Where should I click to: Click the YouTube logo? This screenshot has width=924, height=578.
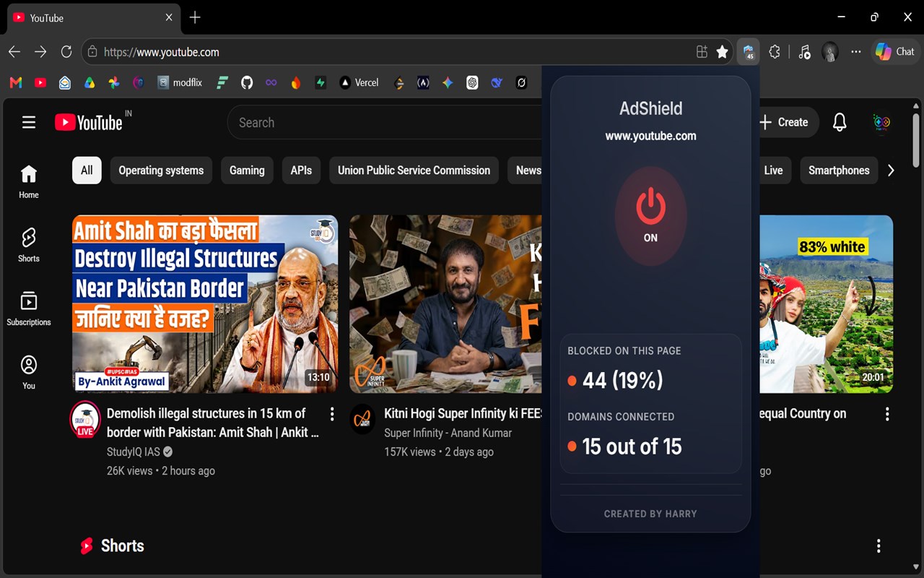[90, 122]
